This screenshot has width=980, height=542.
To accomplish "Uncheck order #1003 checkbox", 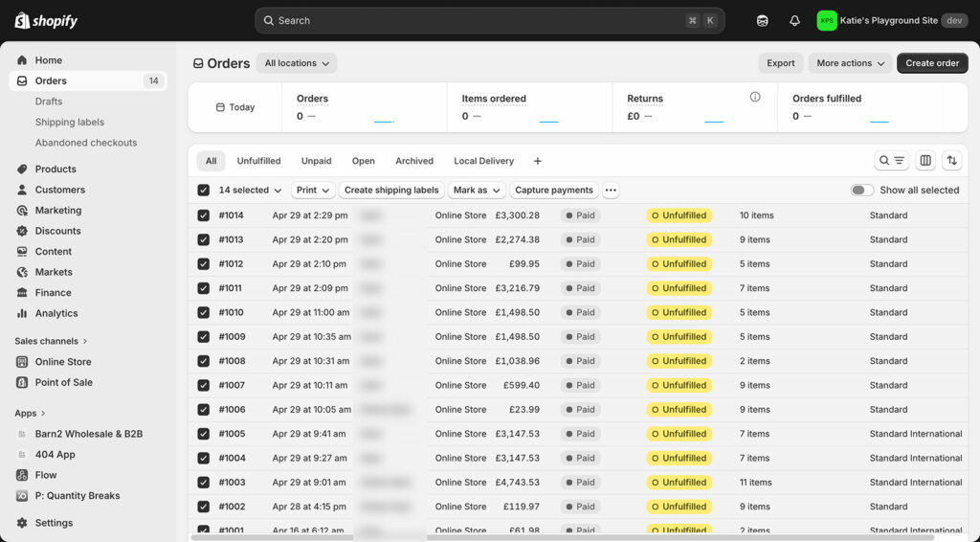I will (204, 482).
